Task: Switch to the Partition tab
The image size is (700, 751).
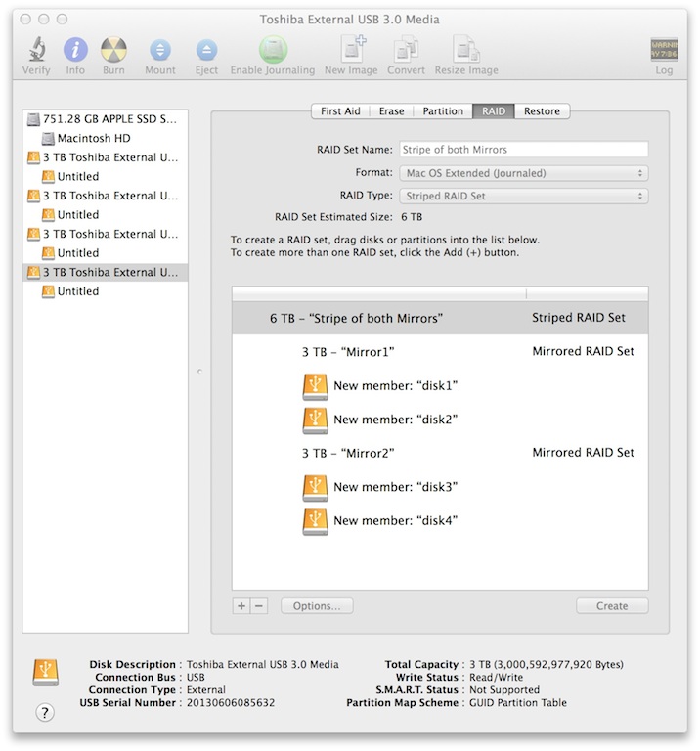Action: click(x=443, y=111)
